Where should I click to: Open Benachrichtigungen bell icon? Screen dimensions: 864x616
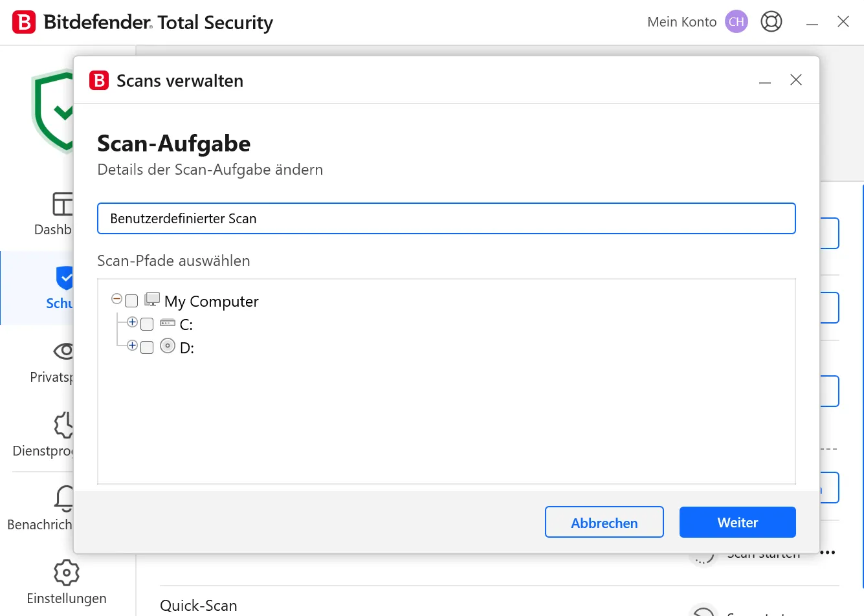pos(65,499)
